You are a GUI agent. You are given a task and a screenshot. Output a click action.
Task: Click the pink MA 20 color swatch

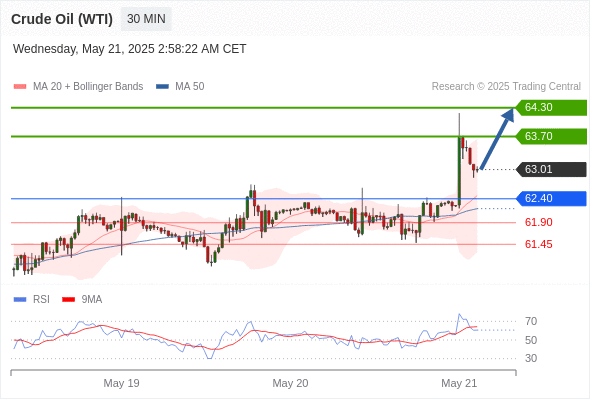pyautogui.click(x=20, y=87)
